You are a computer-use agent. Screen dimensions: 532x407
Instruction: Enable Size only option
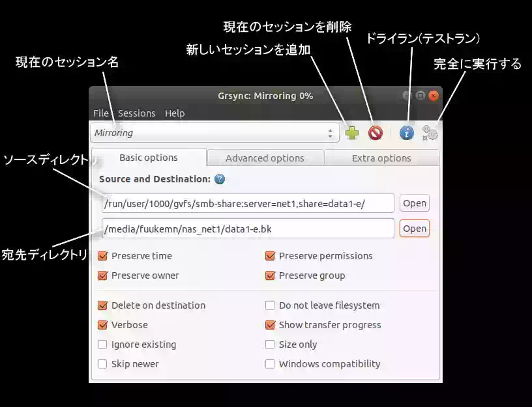coord(270,344)
